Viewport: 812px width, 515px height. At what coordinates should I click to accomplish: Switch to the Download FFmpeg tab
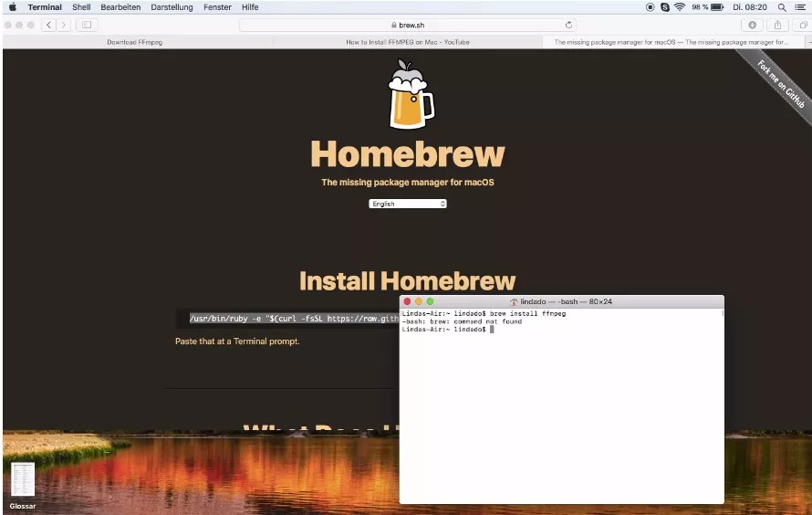[135, 42]
